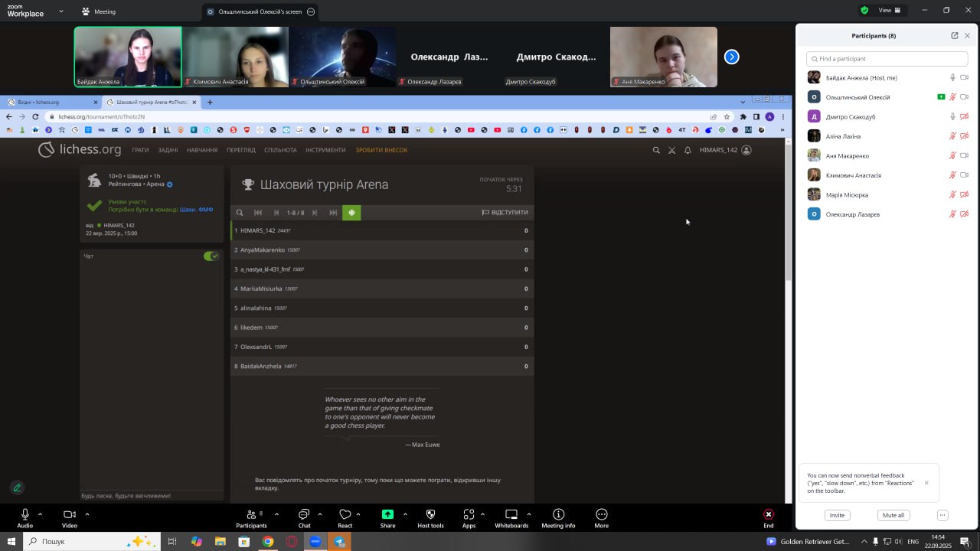
Task: Click the Mute all button
Action: pos(893,515)
